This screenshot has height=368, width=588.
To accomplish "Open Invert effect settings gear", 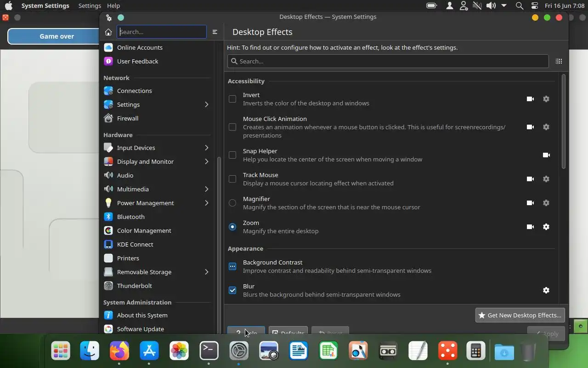I will 546,99.
